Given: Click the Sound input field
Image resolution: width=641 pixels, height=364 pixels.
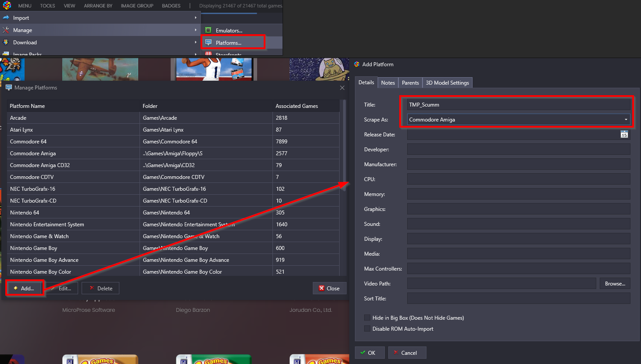Looking at the screenshot, I should point(519,224).
